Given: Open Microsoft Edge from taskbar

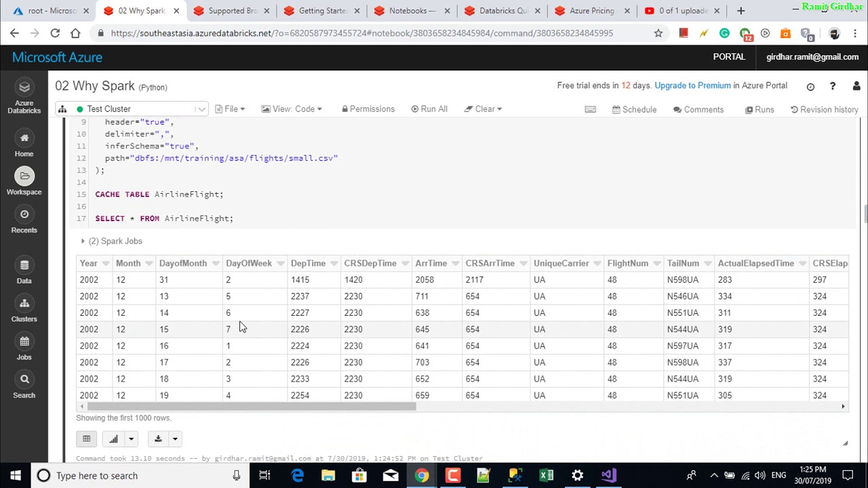Looking at the screenshot, I should pos(297,475).
